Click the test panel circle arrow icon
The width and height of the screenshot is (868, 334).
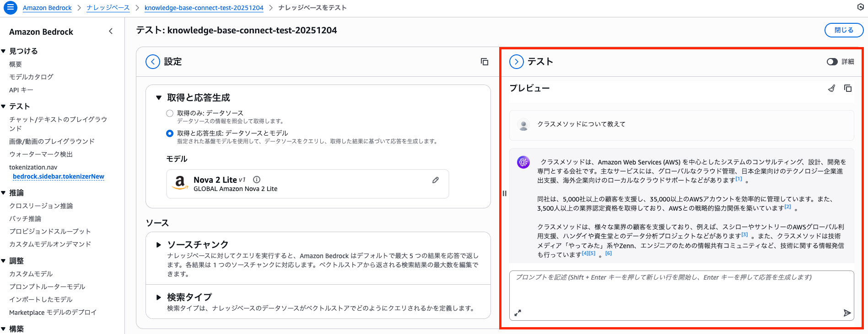tap(517, 62)
